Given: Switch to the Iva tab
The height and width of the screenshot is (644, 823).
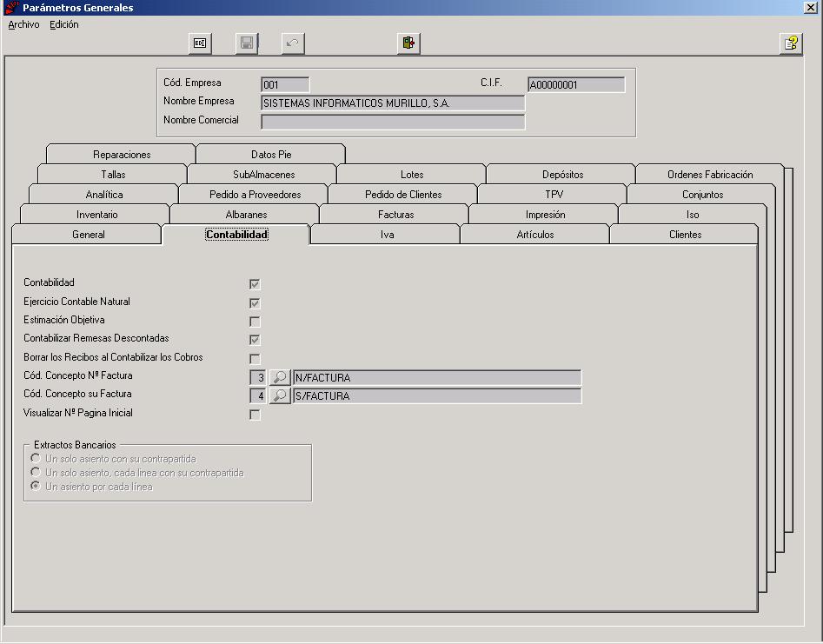Looking at the screenshot, I should 387,235.
